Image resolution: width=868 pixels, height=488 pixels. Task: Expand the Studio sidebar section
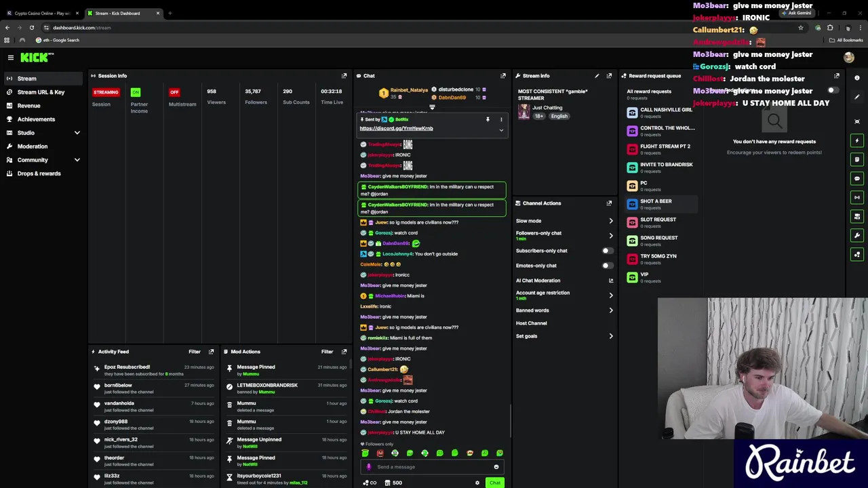(x=77, y=133)
